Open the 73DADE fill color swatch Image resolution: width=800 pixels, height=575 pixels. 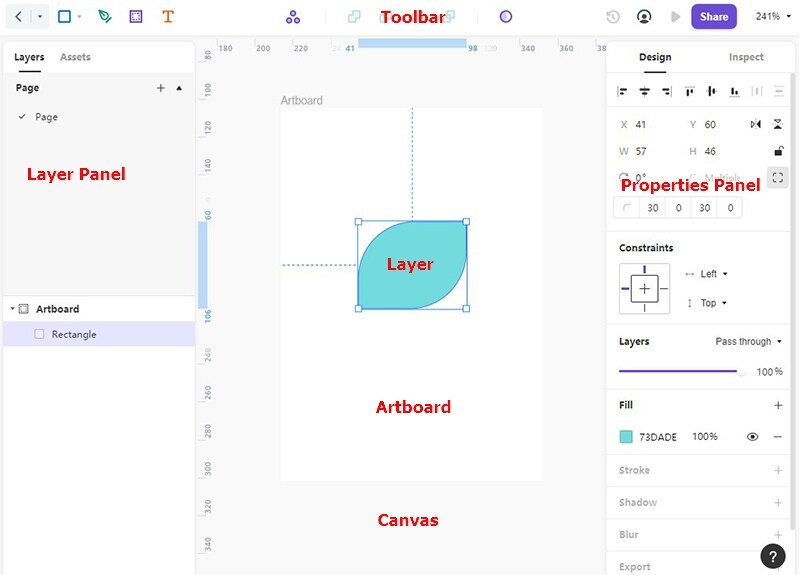click(626, 437)
